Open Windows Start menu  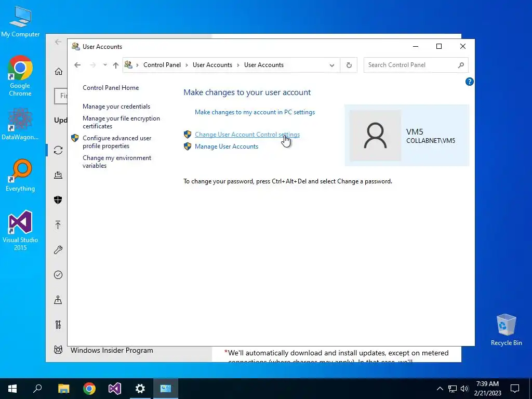tap(12, 389)
